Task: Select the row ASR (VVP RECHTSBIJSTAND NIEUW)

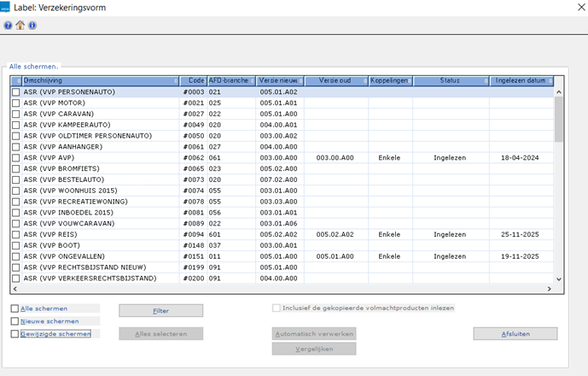Action: [282, 267]
